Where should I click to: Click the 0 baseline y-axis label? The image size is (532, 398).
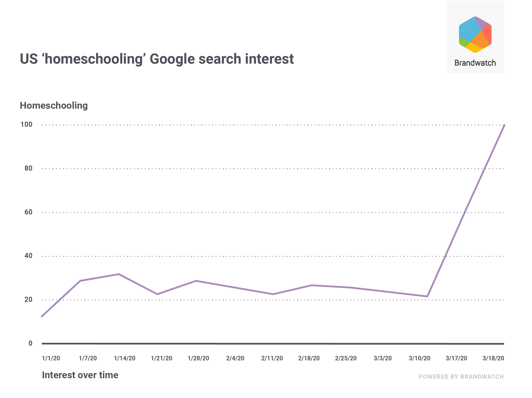30,343
